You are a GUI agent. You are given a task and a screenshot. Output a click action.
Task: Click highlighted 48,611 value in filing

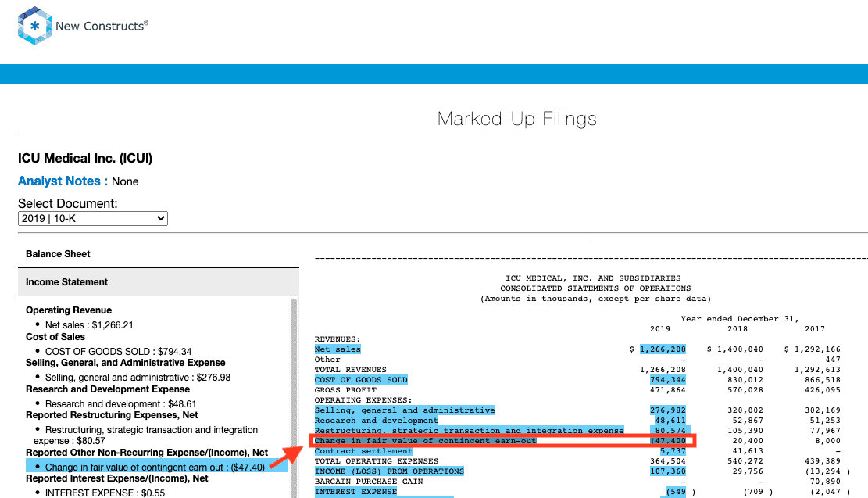point(670,421)
